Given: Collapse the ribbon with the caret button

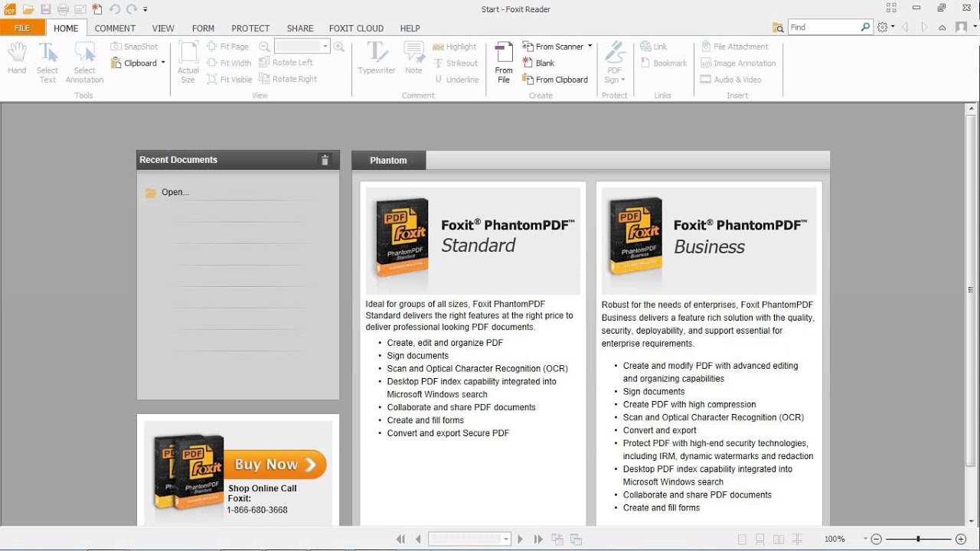Looking at the screenshot, I should (944, 27).
